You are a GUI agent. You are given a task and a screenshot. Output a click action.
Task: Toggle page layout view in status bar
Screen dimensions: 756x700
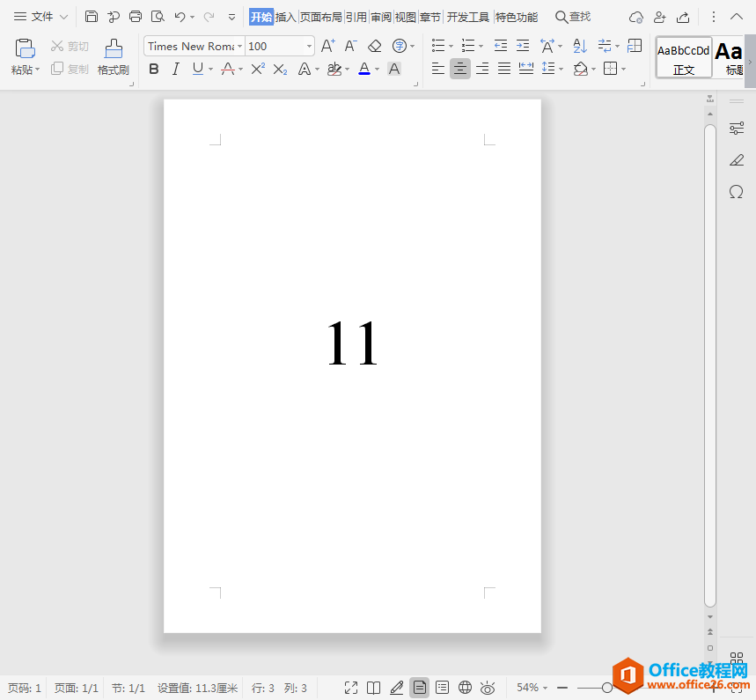point(420,688)
